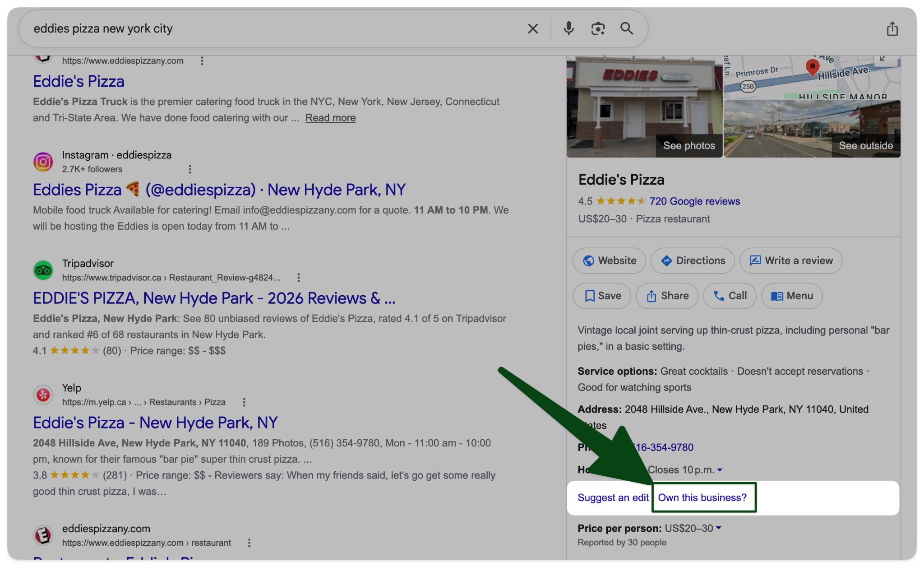924x567 pixels.
Task: Expand Price per person dropdown
Action: [x=719, y=528]
